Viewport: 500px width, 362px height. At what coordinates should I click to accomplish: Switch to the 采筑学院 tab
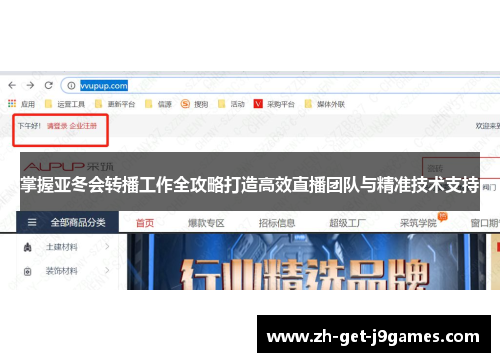click(418, 223)
